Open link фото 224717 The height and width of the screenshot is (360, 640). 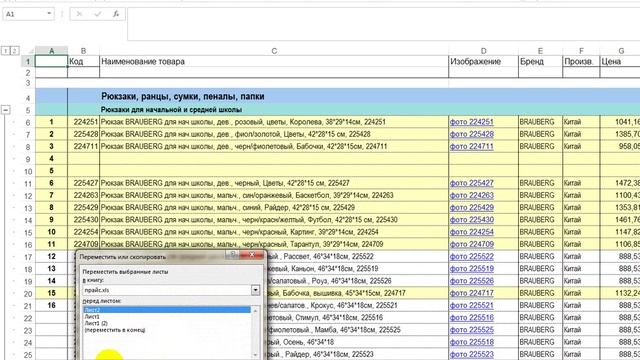(471, 293)
